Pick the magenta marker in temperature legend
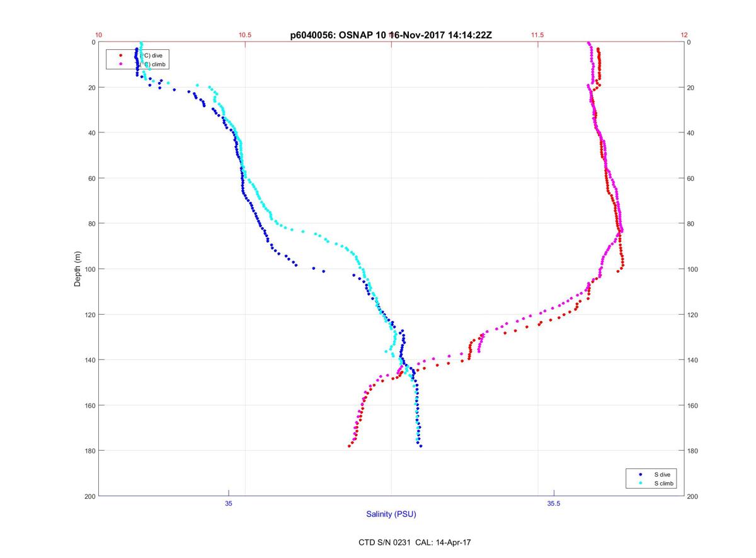 tap(120, 64)
